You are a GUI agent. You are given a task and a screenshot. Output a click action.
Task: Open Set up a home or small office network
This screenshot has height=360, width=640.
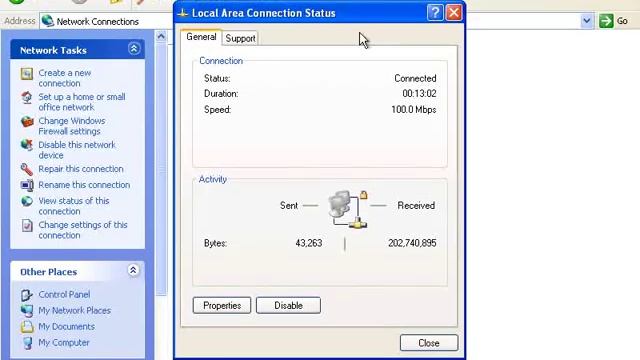[82, 102]
